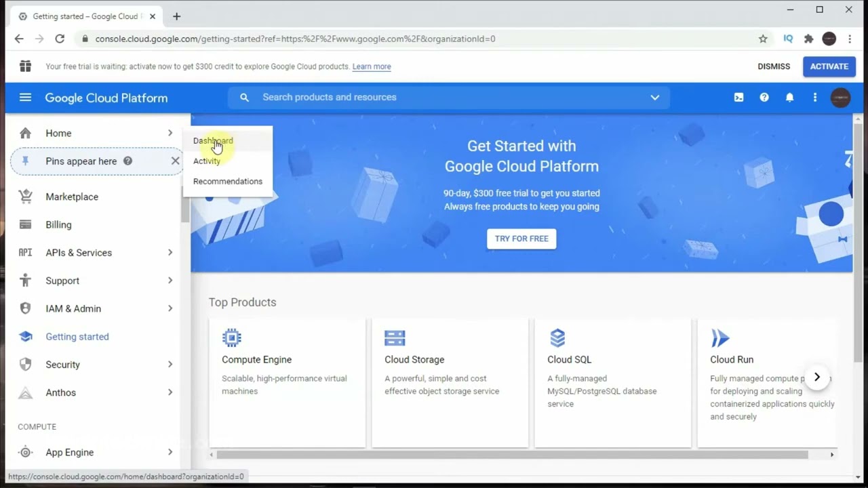Click the search magnifier icon
The height and width of the screenshot is (488, 868).
click(x=244, y=98)
